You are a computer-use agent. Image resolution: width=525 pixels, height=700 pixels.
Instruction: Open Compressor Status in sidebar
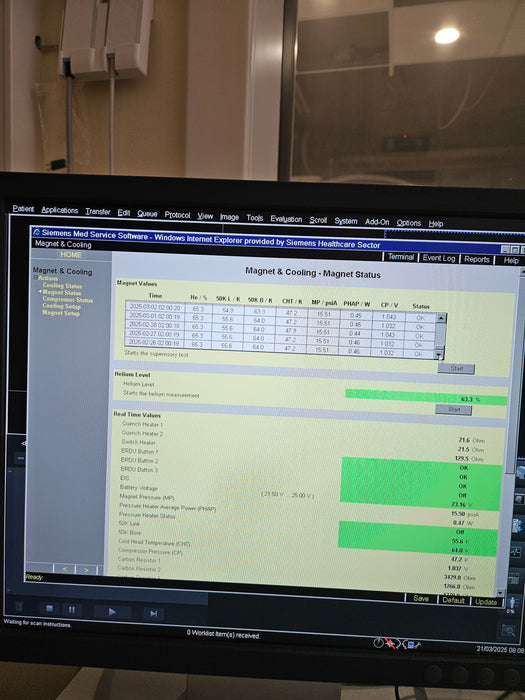point(68,300)
